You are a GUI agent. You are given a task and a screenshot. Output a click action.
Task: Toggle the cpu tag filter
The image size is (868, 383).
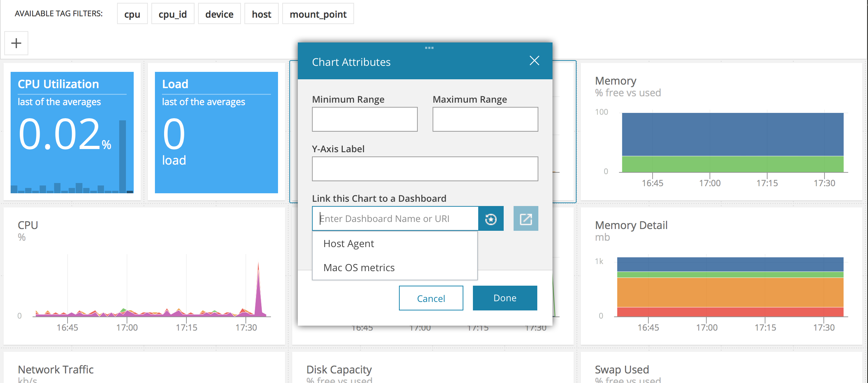(x=132, y=14)
